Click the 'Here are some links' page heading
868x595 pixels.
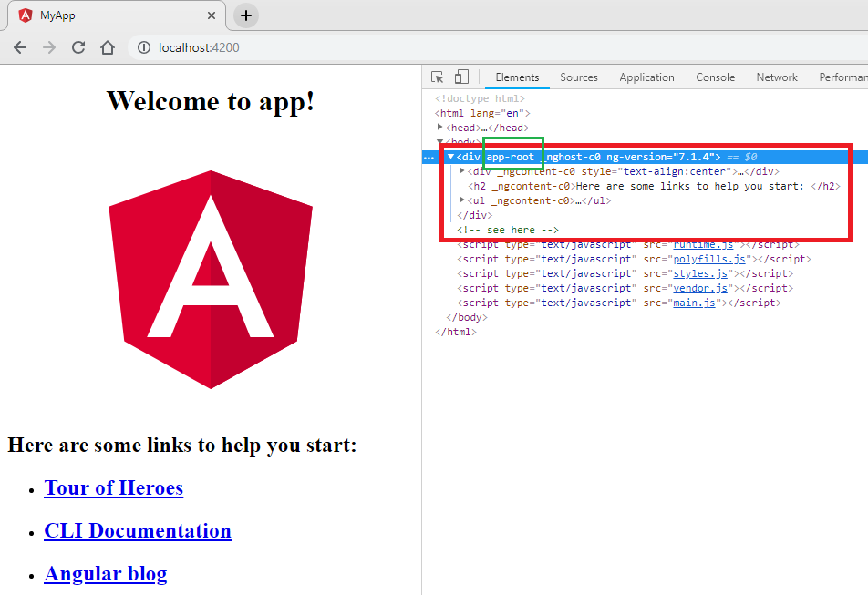[182, 446]
